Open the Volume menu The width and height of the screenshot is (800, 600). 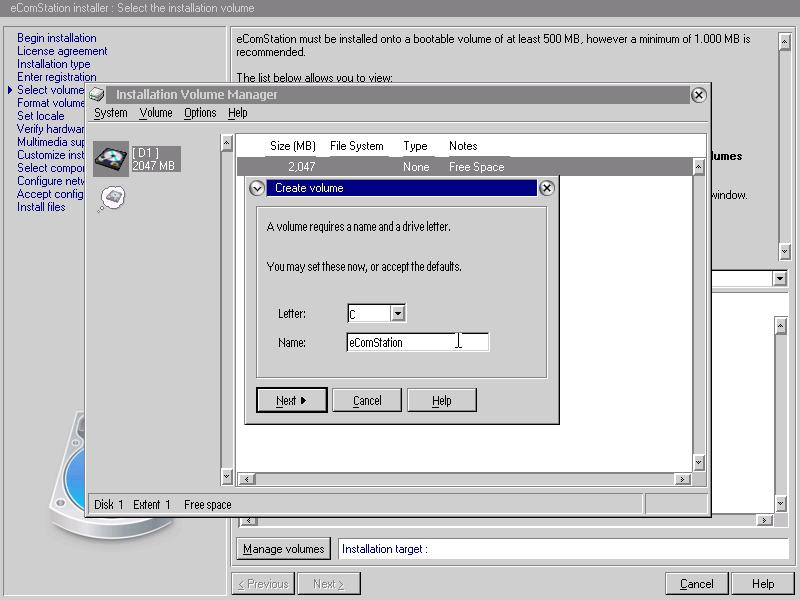(x=156, y=113)
